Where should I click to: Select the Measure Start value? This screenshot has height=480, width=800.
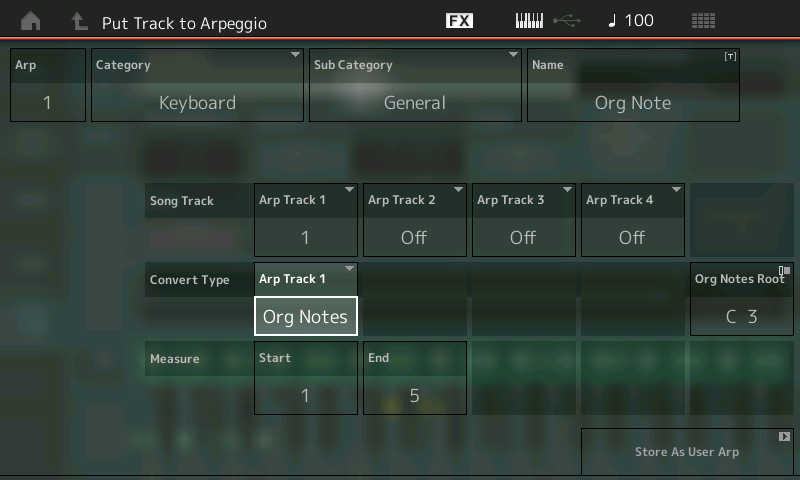[x=306, y=378]
